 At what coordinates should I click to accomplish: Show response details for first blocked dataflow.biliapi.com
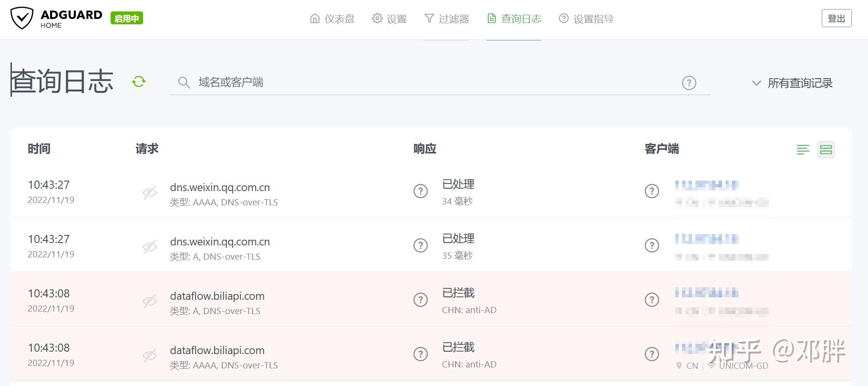tap(420, 300)
